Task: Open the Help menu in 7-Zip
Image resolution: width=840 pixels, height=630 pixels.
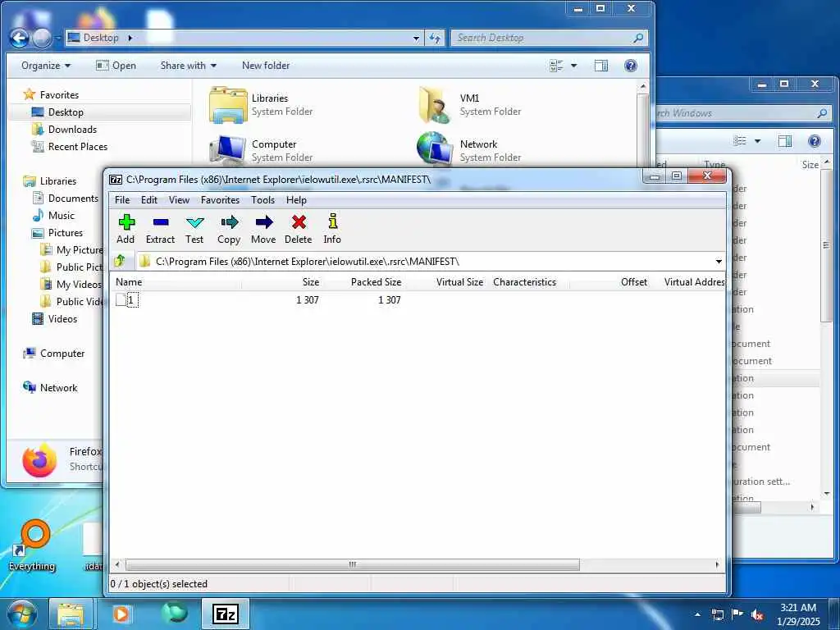Action: [x=296, y=200]
